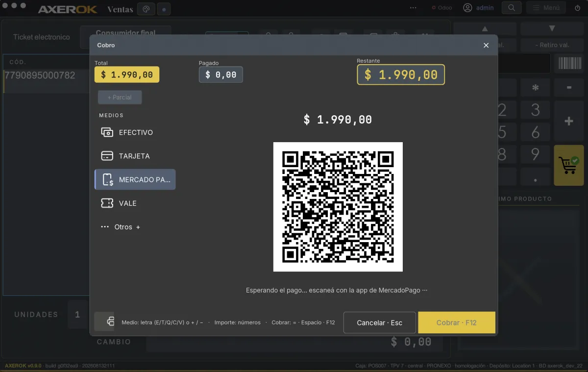Click the AXEROK v0.9.0 version text
The height and width of the screenshot is (372, 588).
(x=23, y=366)
